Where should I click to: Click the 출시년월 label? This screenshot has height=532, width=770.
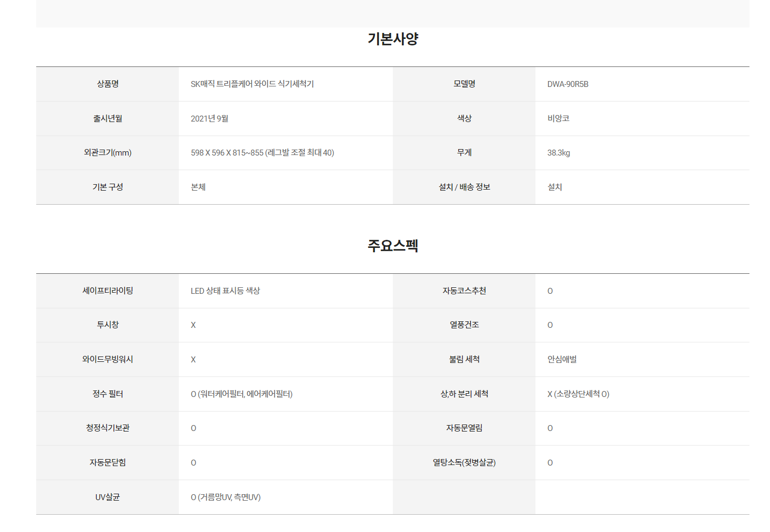(x=108, y=118)
